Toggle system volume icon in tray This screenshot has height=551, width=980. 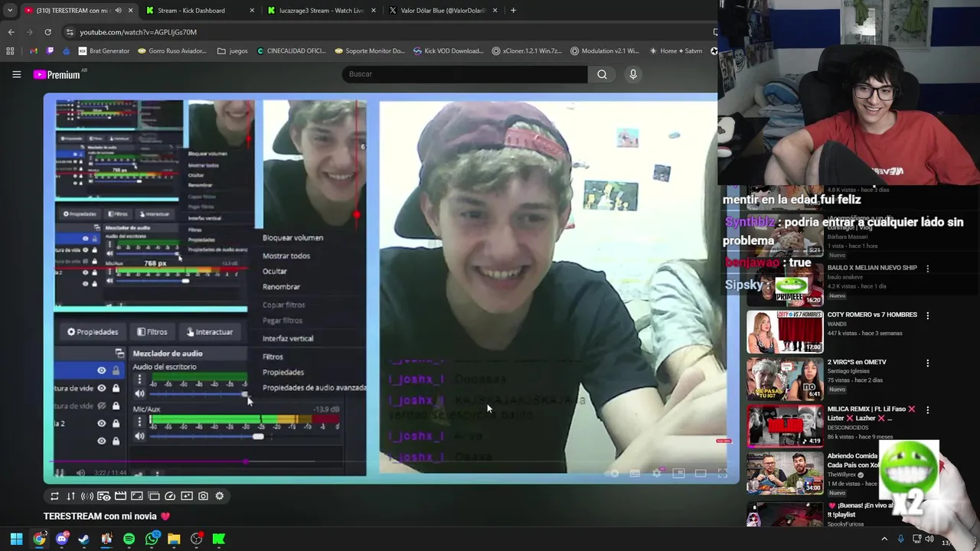929,539
